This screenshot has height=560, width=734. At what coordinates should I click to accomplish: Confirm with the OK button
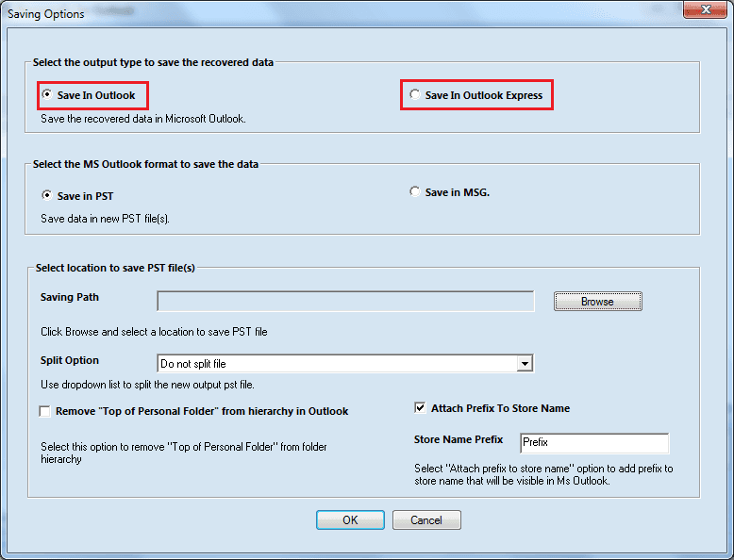pyautogui.click(x=350, y=519)
